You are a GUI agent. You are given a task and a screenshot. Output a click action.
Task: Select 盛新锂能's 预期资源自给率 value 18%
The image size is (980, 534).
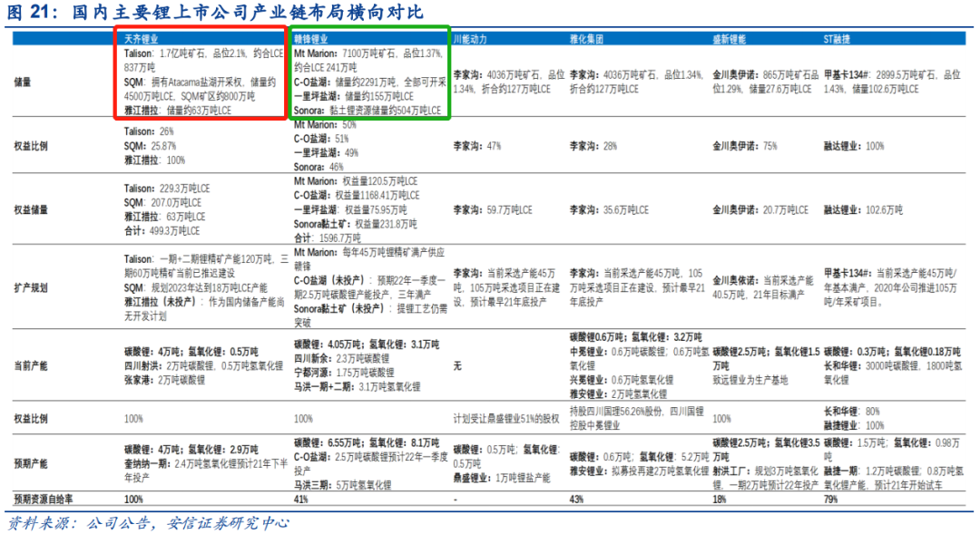720,499
